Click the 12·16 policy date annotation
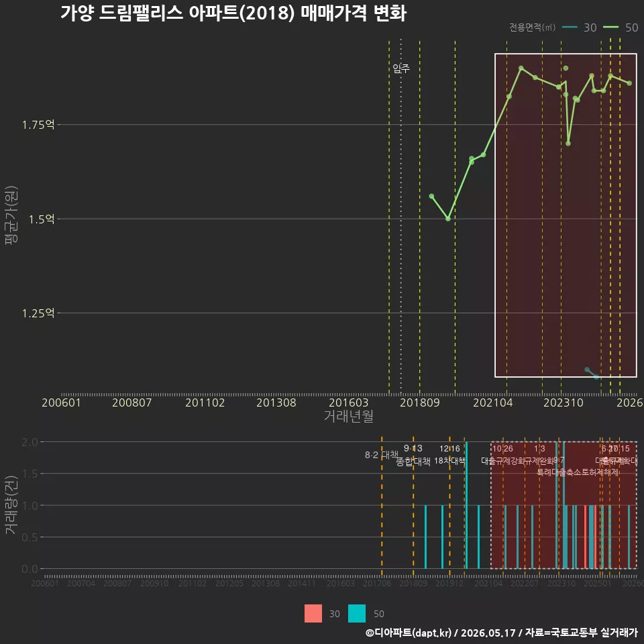Image resolution: width=644 pixels, height=644 pixels. point(449,449)
